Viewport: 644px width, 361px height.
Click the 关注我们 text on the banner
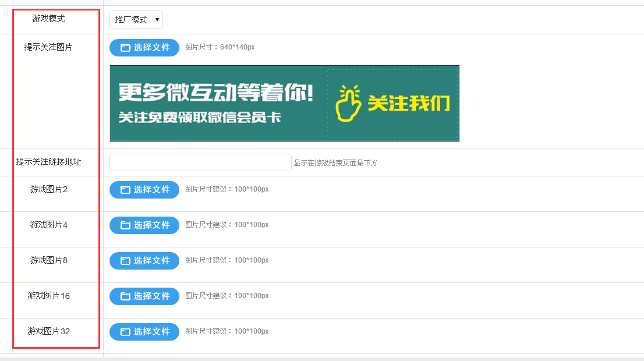(x=408, y=104)
